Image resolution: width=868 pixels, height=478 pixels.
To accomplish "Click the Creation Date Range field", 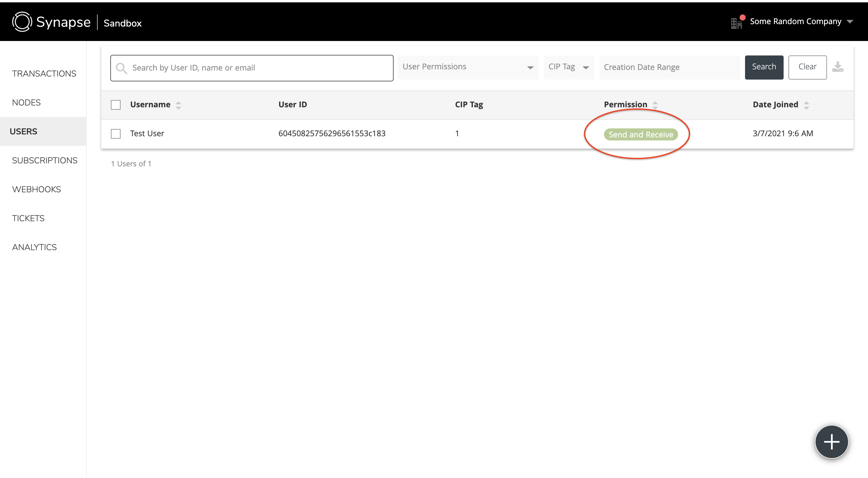I will [669, 67].
